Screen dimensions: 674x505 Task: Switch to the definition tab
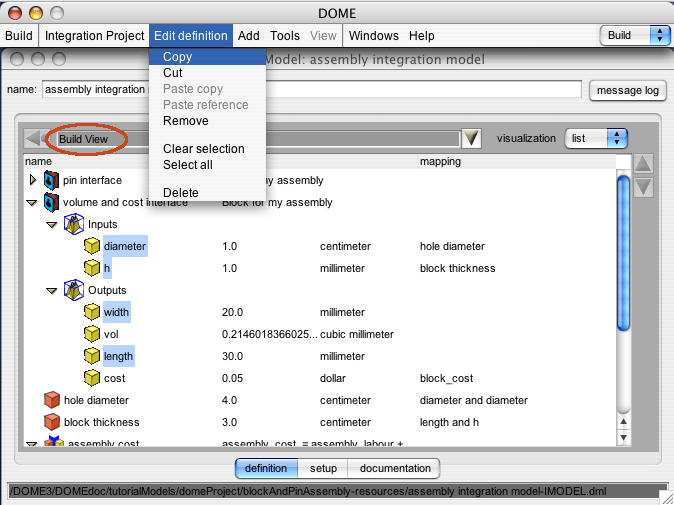pos(266,468)
